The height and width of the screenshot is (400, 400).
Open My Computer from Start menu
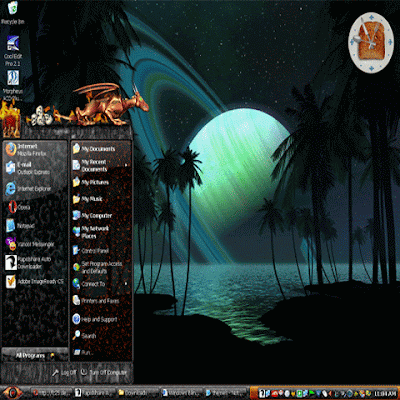point(101,216)
